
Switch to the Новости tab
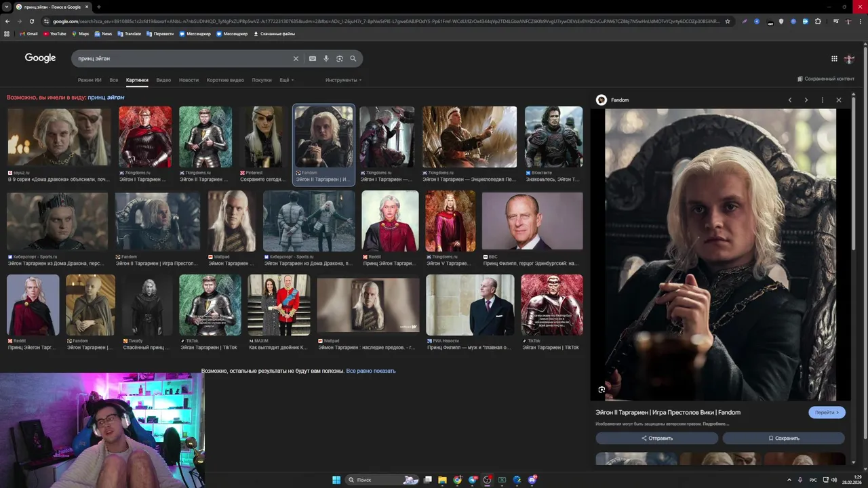pyautogui.click(x=189, y=80)
